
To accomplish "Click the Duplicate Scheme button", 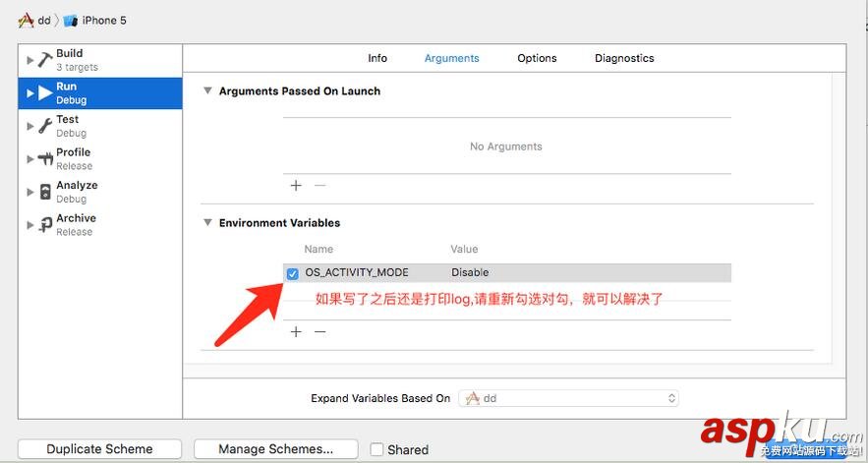I will [x=99, y=449].
